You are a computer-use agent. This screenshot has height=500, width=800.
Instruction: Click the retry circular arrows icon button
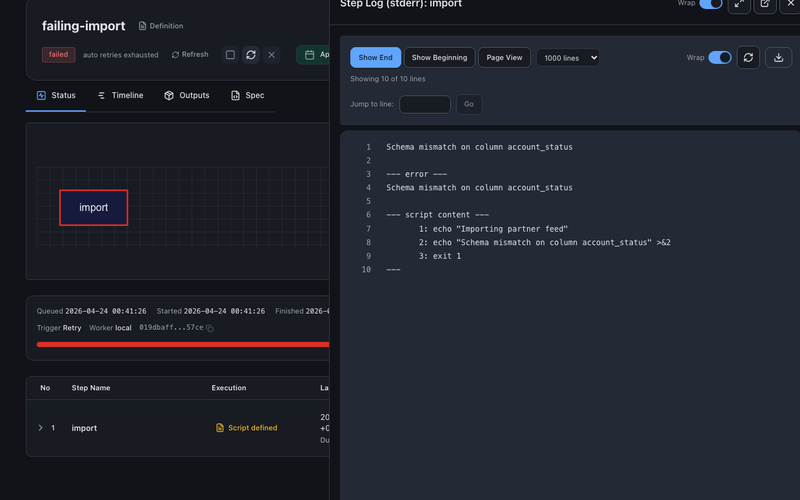(x=251, y=55)
